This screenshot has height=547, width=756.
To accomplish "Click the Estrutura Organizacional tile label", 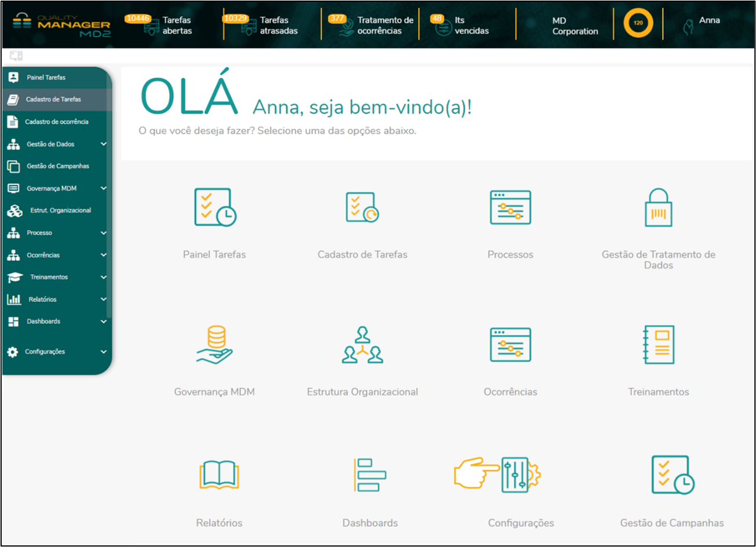I will coord(363,392).
